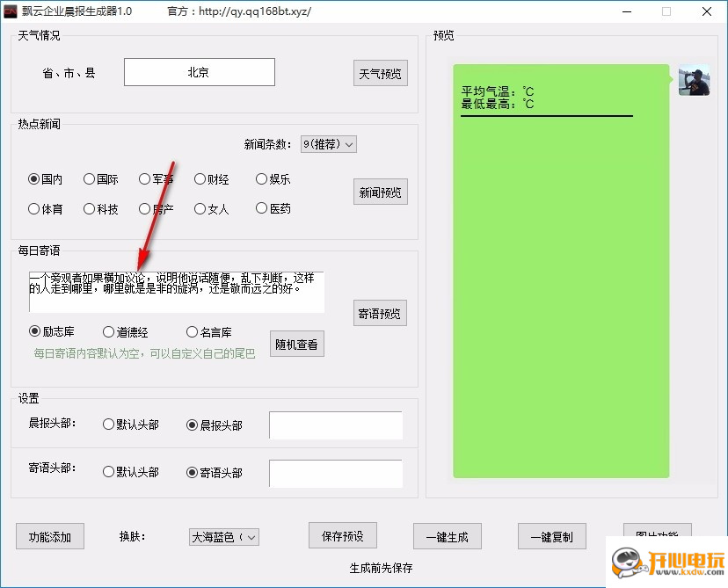
Task: Focus the 省、市、县 city input field
Action: (x=200, y=72)
